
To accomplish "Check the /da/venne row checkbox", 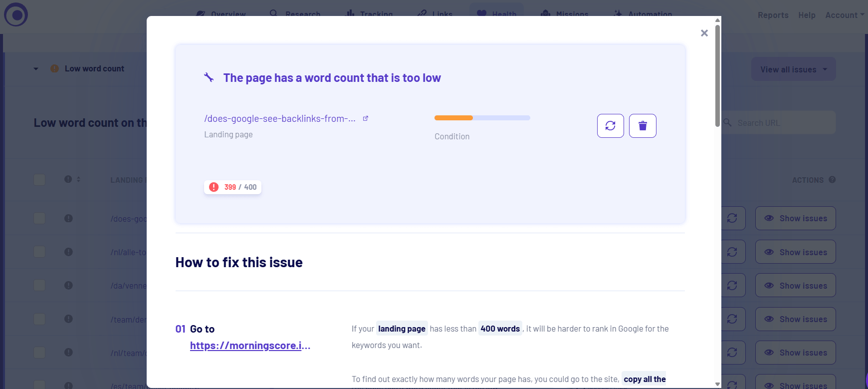I will 39,285.
